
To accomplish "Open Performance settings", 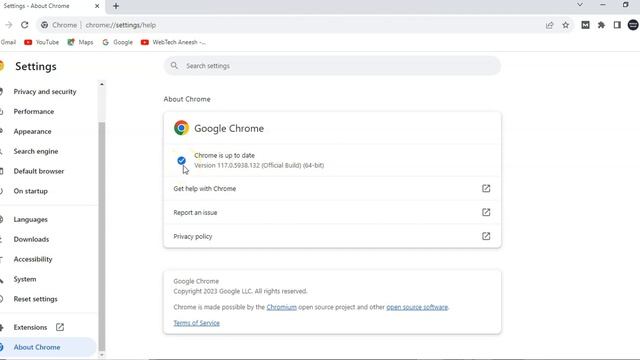I will pos(33,111).
